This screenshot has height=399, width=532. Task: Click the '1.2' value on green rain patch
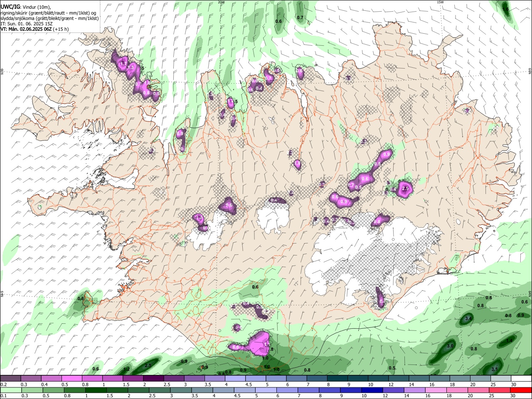tap(127, 369)
